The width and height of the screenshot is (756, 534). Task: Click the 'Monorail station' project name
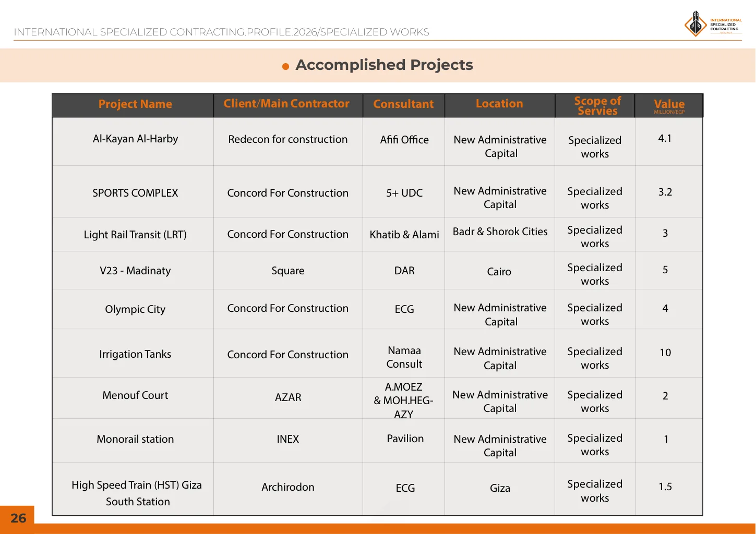135,439
